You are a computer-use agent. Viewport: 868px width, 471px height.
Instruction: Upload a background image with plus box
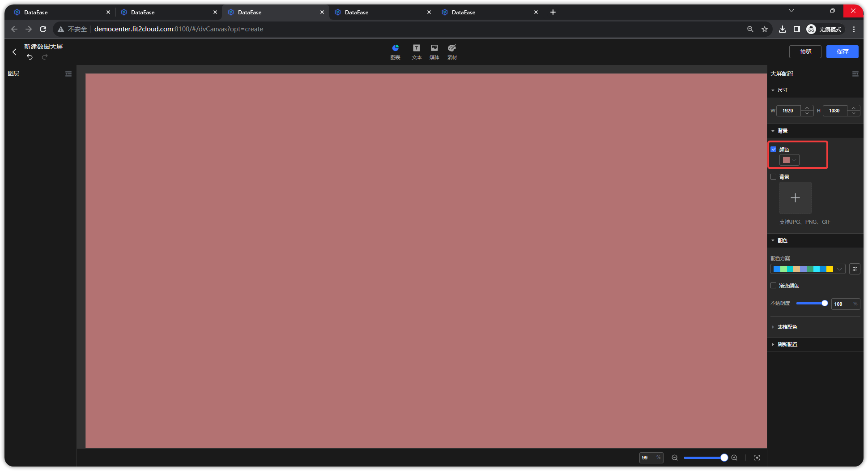point(795,198)
